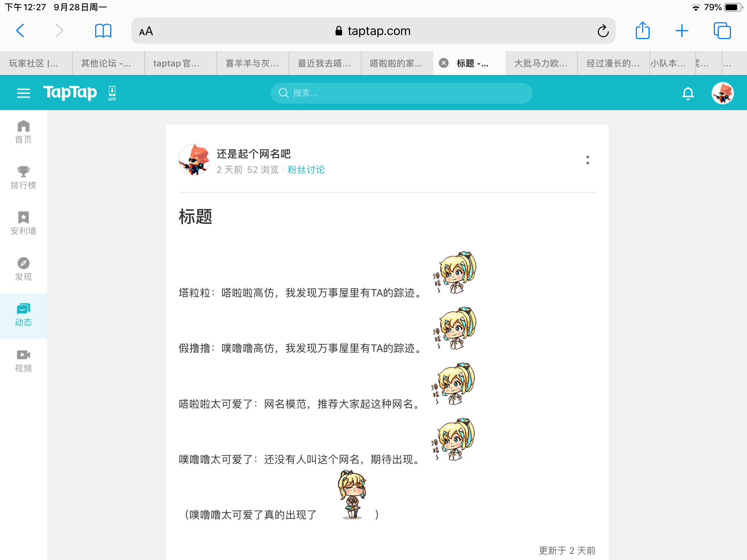Open notifications bell
This screenshot has width=747, height=560.
click(x=688, y=93)
